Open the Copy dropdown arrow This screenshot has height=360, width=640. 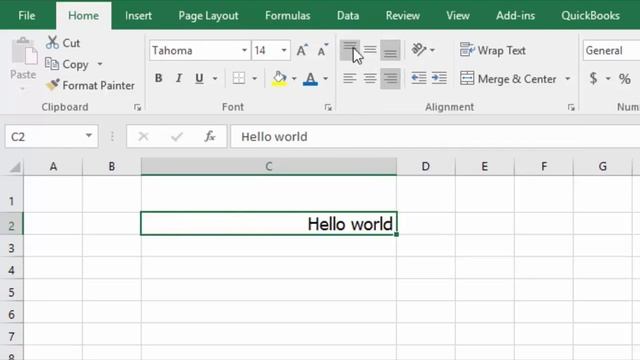coord(100,64)
